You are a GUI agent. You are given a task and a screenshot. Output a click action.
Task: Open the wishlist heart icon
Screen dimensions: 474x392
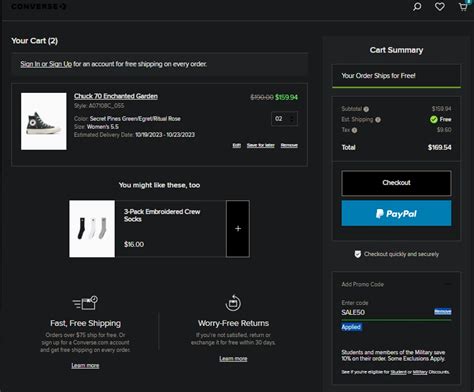click(x=440, y=6)
